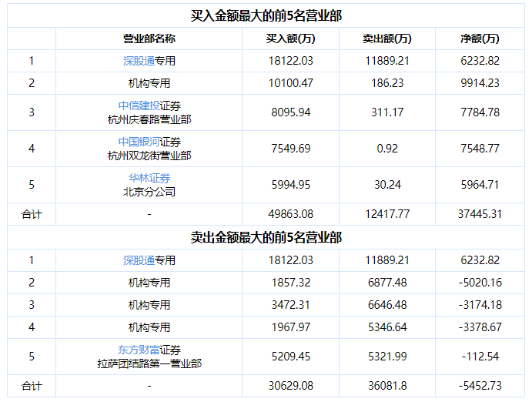Select total buy amount 30629.08

point(291,386)
